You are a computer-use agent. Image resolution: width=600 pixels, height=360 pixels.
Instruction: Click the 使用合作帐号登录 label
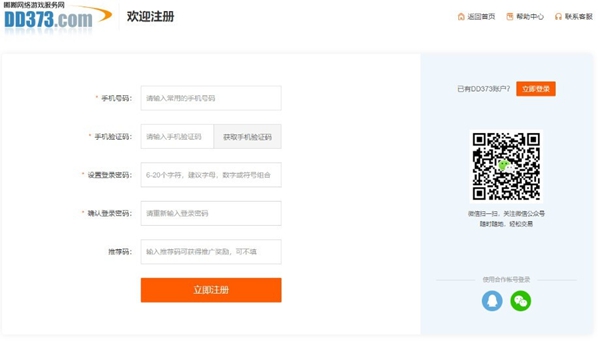tap(506, 280)
